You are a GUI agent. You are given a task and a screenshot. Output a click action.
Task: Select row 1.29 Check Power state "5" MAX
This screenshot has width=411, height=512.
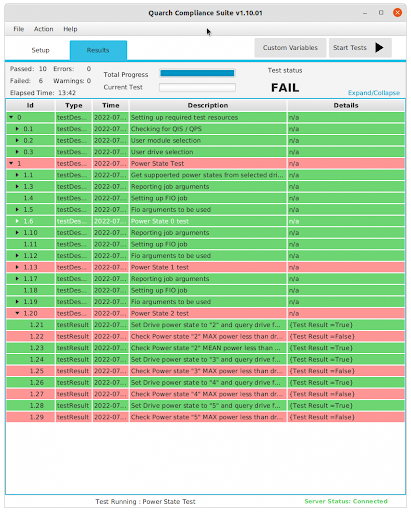point(205,417)
